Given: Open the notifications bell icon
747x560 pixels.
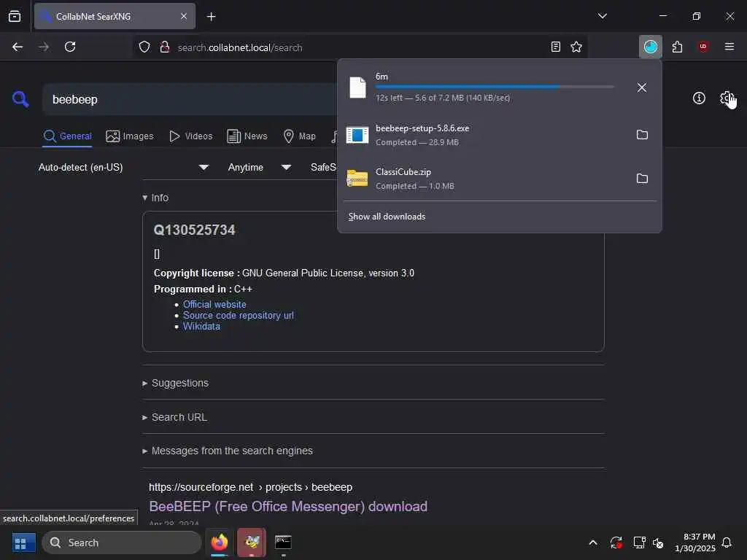Looking at the screenshot, I should click(x=727, y=542).
